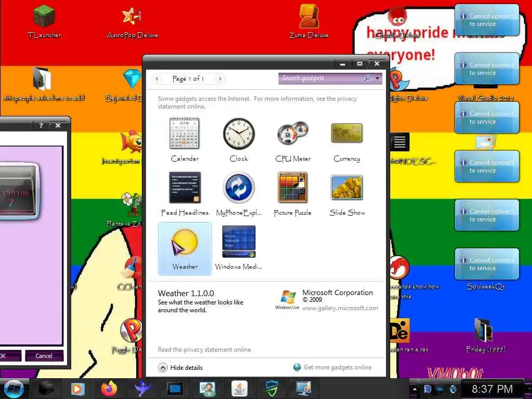Choose the Picture Puzzle gadget
The width and height of the screenshot is (532, 399).
pos(293,194)
